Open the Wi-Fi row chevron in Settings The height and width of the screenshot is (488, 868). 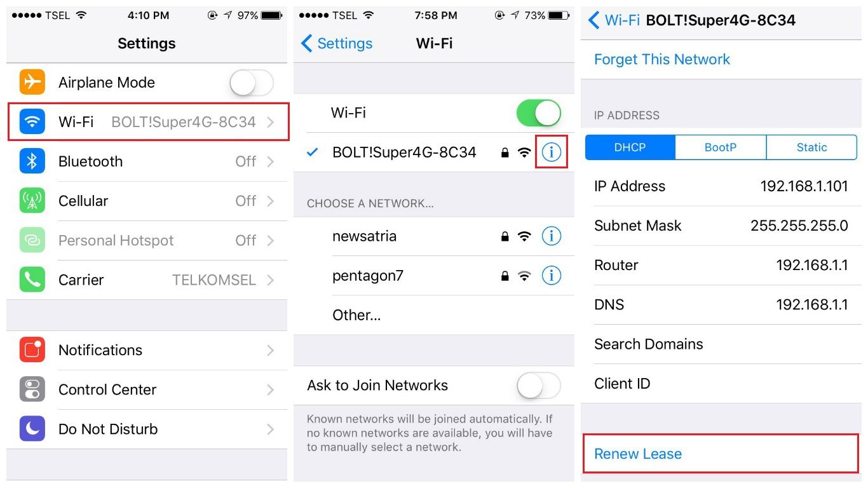pyautogui.click(x=271, y=122)
